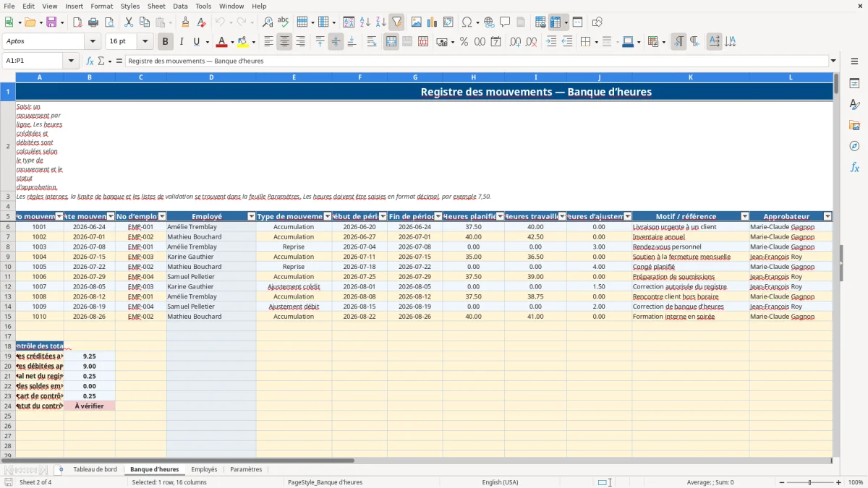Open the Font Name dropdown
The image size is (868, 488).
click(92, 42)
